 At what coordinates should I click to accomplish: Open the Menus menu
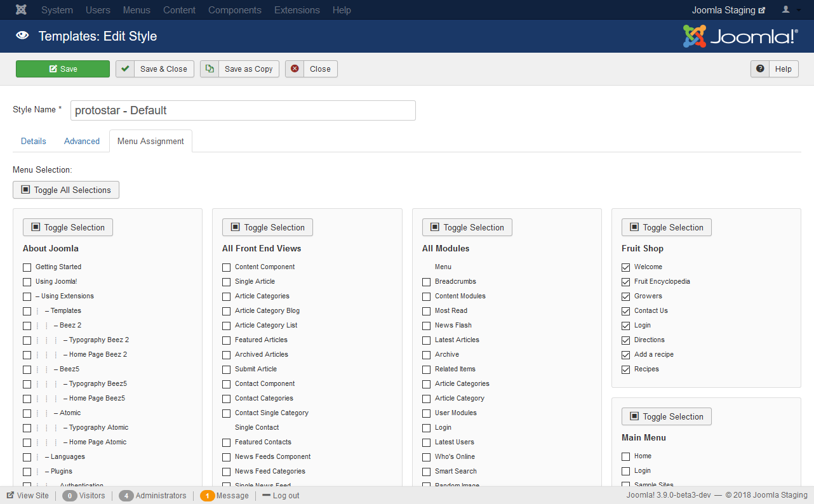point(137,10)
